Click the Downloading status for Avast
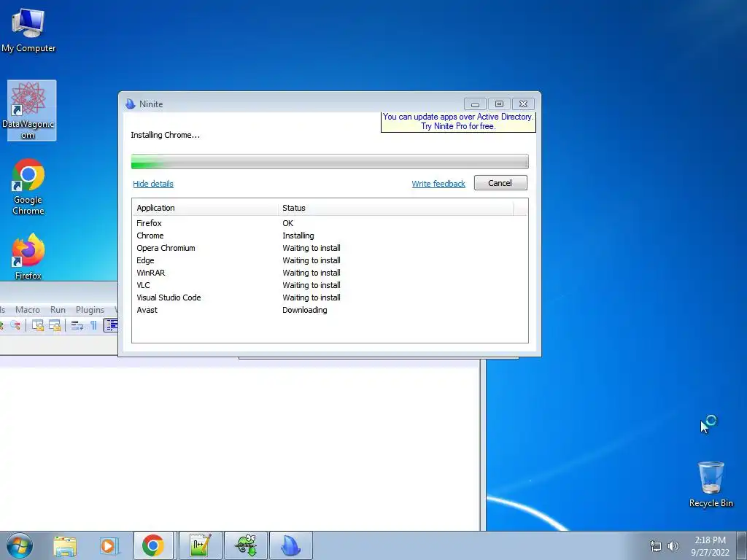Screen dimensions: 747x560 coord(305,310)
